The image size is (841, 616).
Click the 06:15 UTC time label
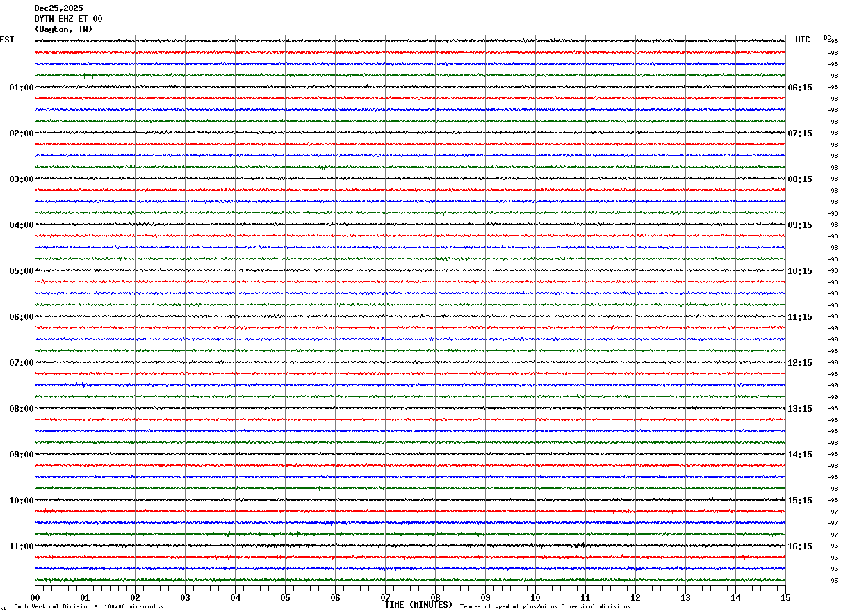(x=799, y=88)
